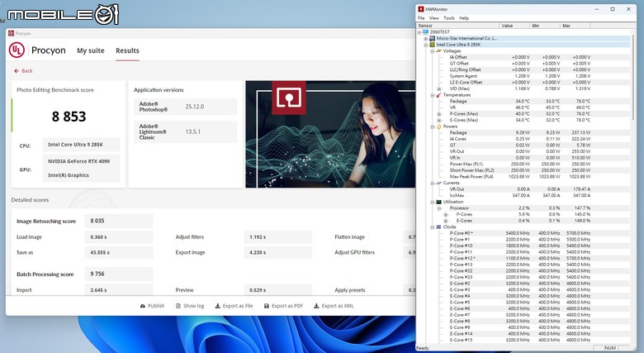The width and height of the screenshot is (644, 353).
Task: Click Export as PDF button
Action: tap(283, 306)
